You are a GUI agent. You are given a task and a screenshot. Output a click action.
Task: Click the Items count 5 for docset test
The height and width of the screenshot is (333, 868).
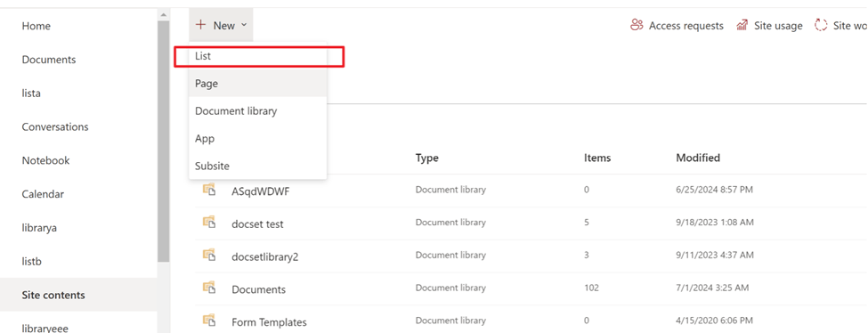[586, 223]
